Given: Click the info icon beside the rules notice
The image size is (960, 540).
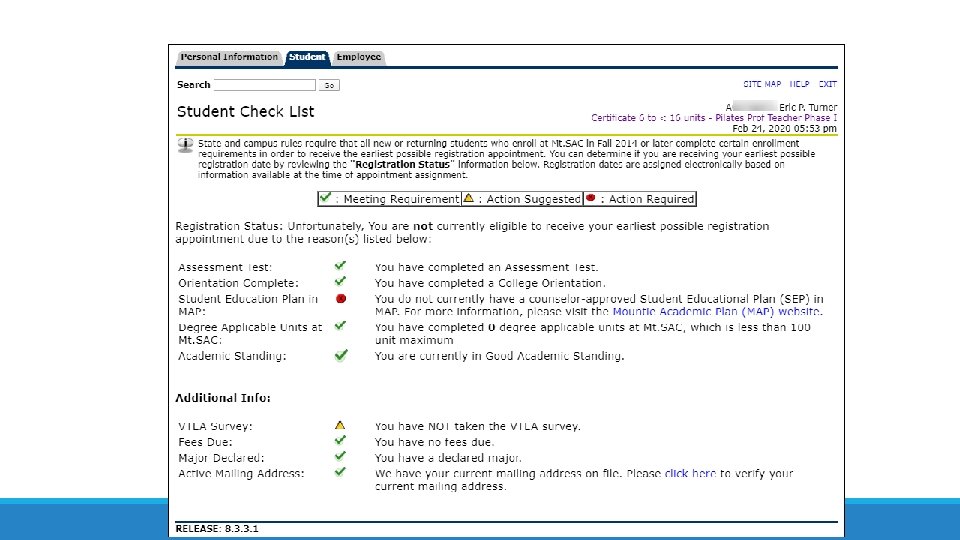Looking at the screenshot, I should click(x=185, y=146).
